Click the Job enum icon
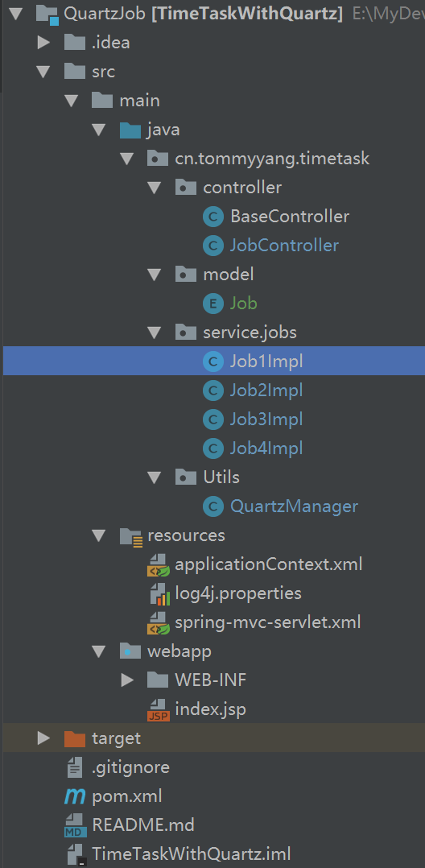This screenshot has width=425, height=868. [213, 304]
